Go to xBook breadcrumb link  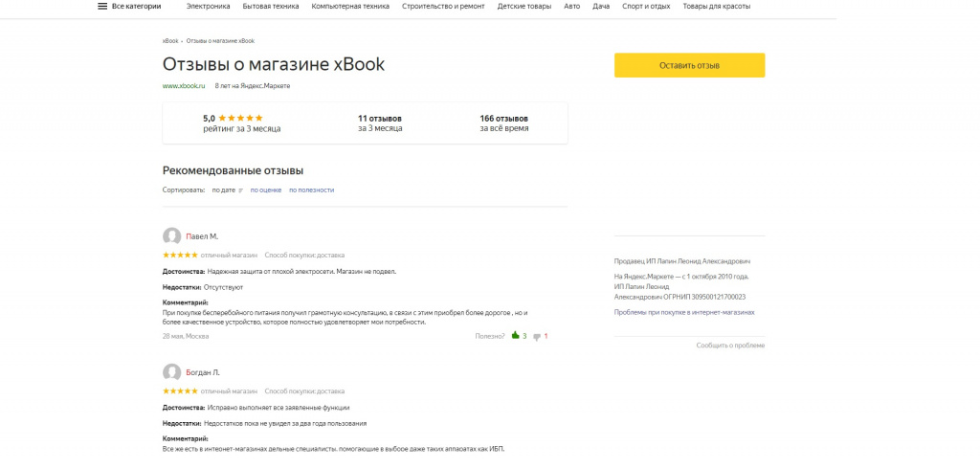click(170, 40)
